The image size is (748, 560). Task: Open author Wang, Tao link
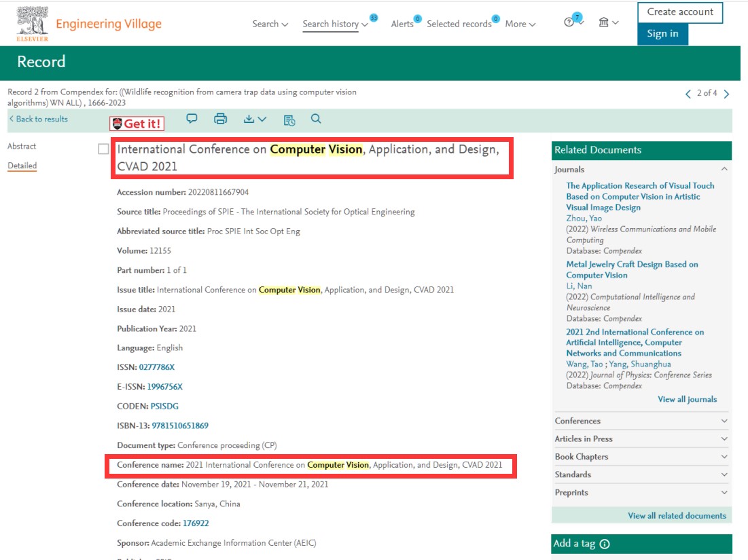click(x=584, y=364)
